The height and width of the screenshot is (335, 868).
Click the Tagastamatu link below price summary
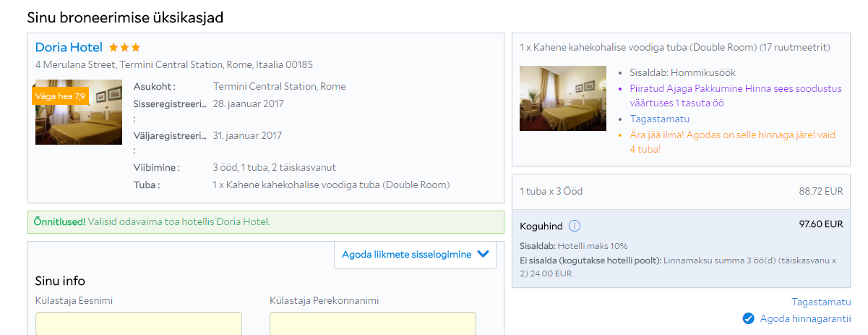(821, 302)
